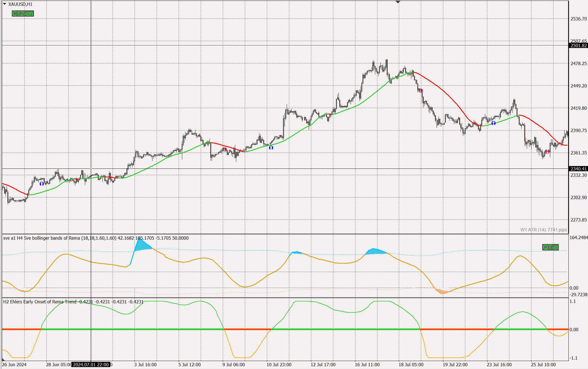
Task: Click the 2024.07.01 22:00 time label
Action: coord(91,365)
